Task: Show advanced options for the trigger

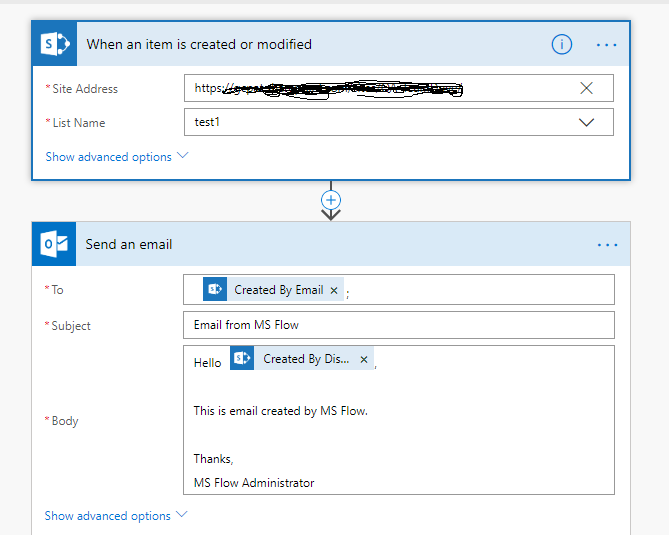Action: pos(116,157)
